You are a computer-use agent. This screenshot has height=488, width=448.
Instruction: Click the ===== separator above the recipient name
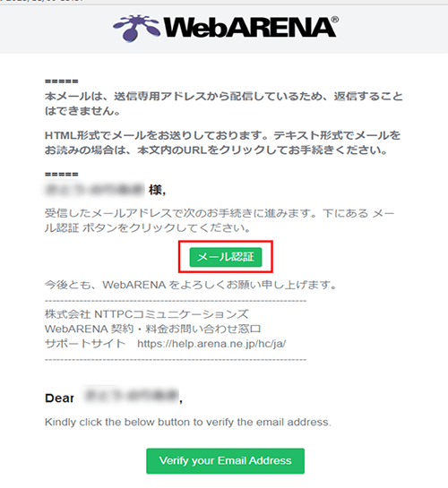62,175
